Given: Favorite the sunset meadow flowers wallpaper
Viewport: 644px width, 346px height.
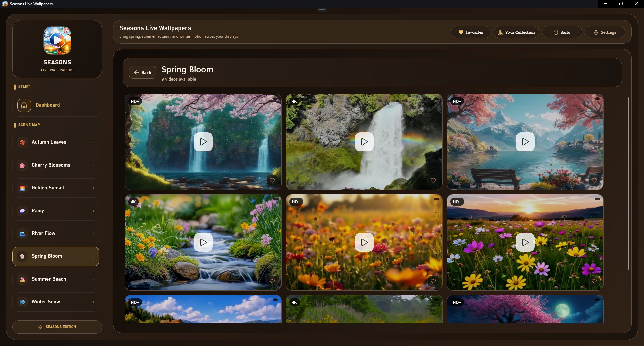Looking at the screenshot, I should pyautogui.click(x=594, y=281).
